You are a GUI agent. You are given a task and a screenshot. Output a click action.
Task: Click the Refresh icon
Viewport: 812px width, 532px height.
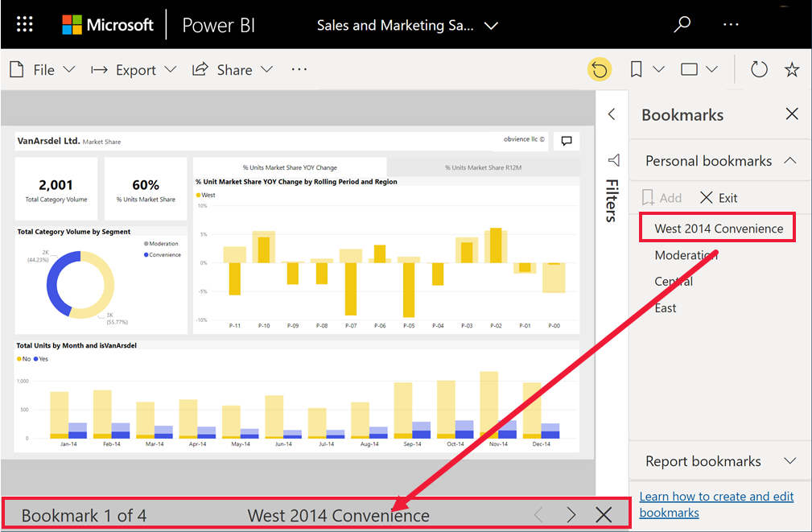point(759,69)
